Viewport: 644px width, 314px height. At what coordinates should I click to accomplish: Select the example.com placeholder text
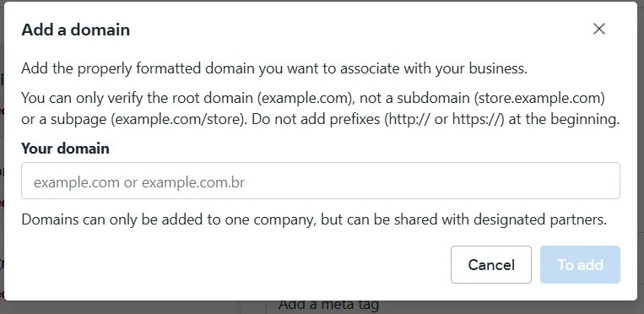point(77,182)
